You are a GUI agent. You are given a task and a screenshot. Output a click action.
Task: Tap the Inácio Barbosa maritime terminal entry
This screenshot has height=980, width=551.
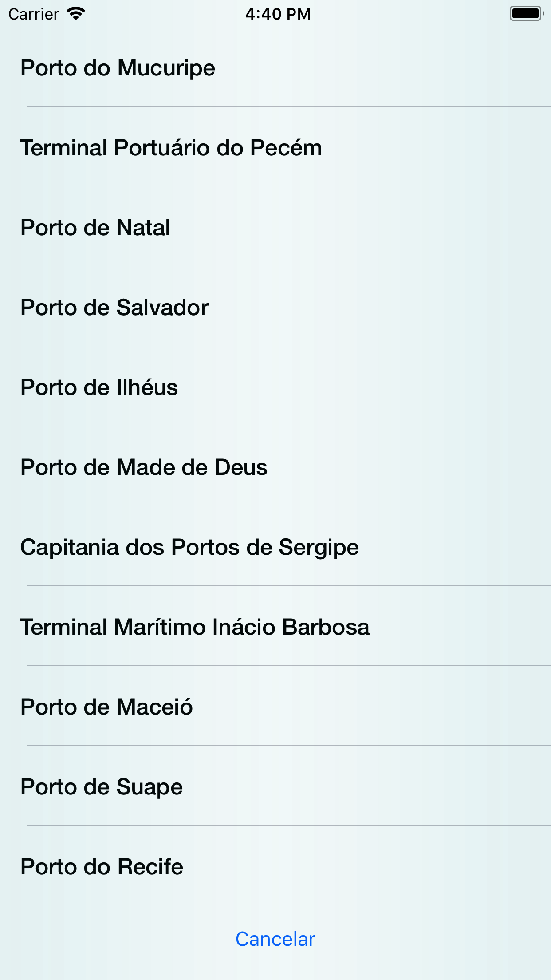click(195, 627)
